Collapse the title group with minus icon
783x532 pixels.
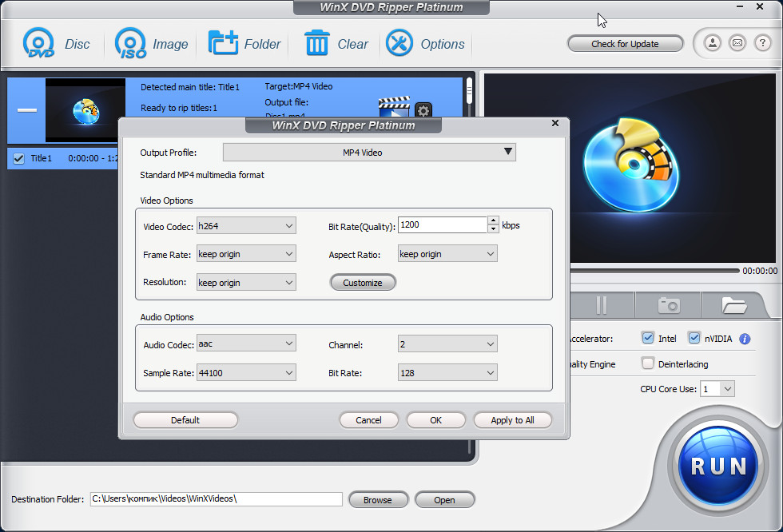(x=27, y=109)
